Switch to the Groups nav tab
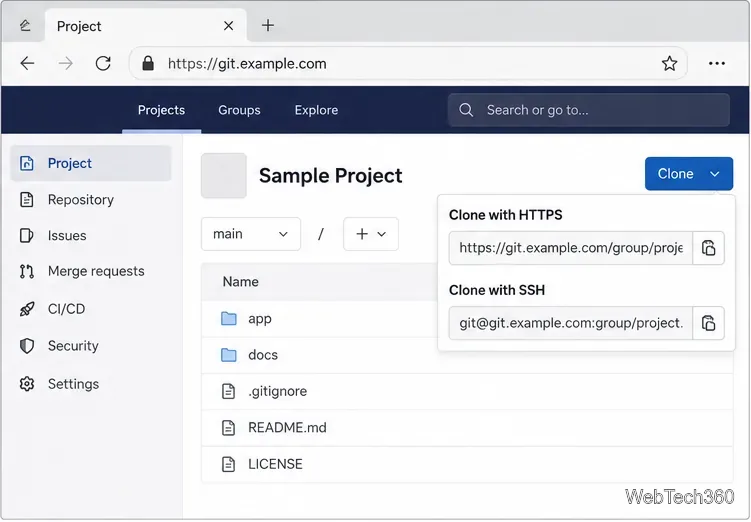Image resolution: width=751 pixels, height=522 pixels. (x=239, y=110)
